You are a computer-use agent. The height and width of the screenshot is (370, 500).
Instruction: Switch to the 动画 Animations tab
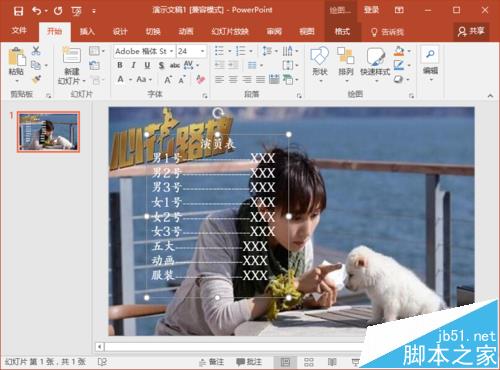pos(186,31)
